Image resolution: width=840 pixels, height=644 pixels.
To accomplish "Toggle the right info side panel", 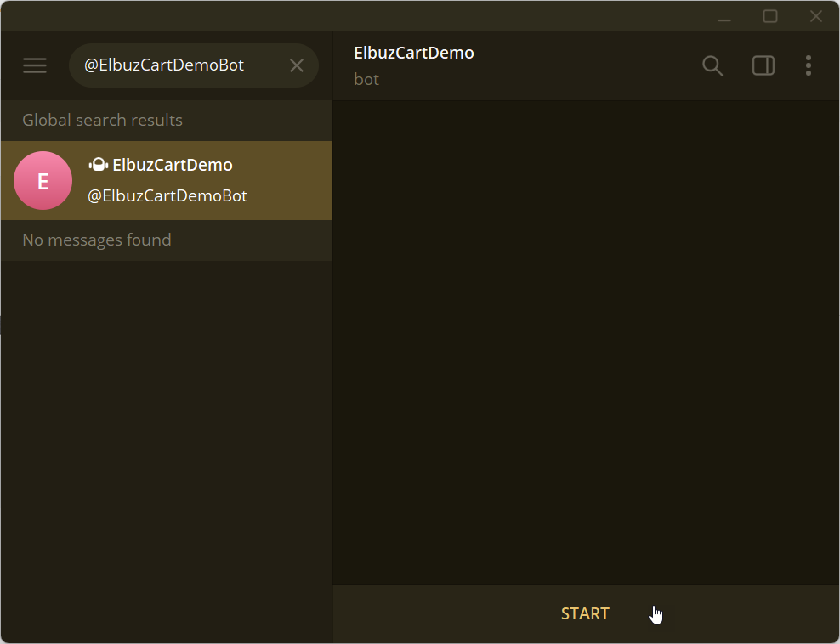I will click(763, 65).
